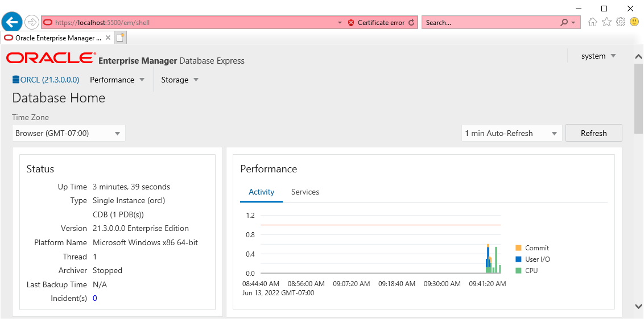The width and height of the screenshot is (644, 322).
Task: Click the Certificate error text
Action: pos(381,23)
